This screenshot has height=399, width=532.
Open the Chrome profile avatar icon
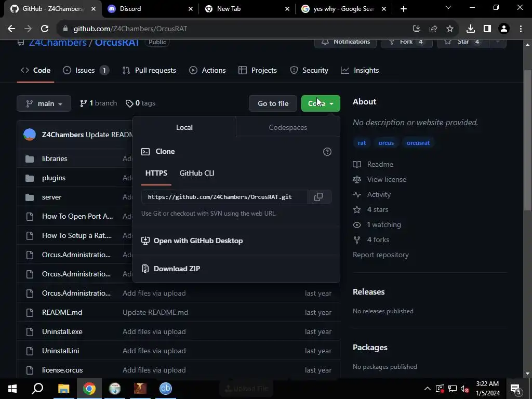(504, 29)
